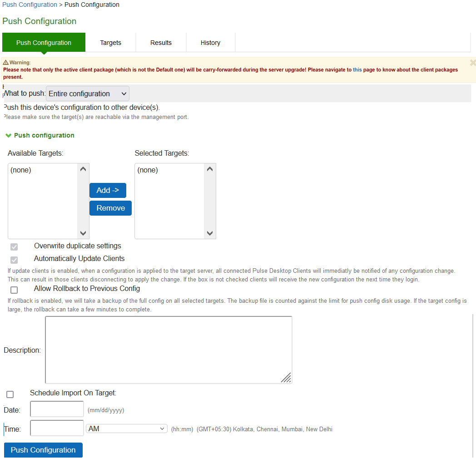Screen dimensions: 476x463
Task: Click the bottom Push Configuration button
Action: point(43,450)
